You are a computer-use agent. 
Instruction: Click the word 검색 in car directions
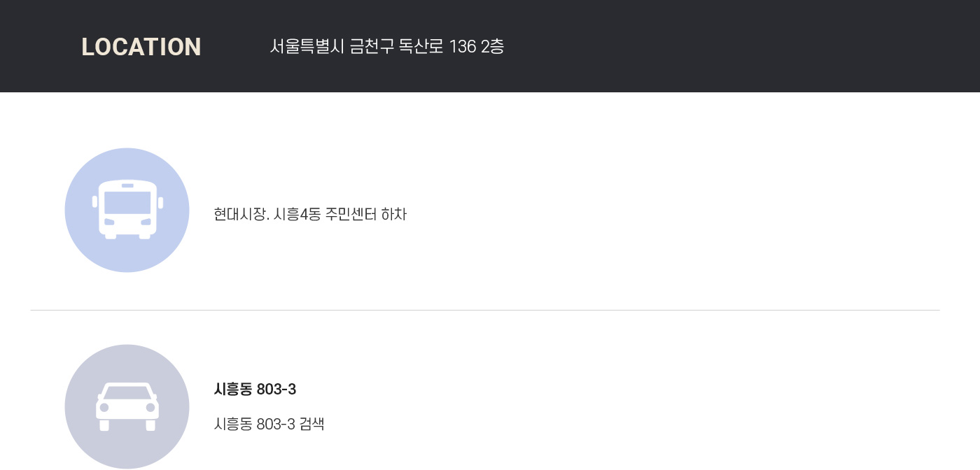311,424
